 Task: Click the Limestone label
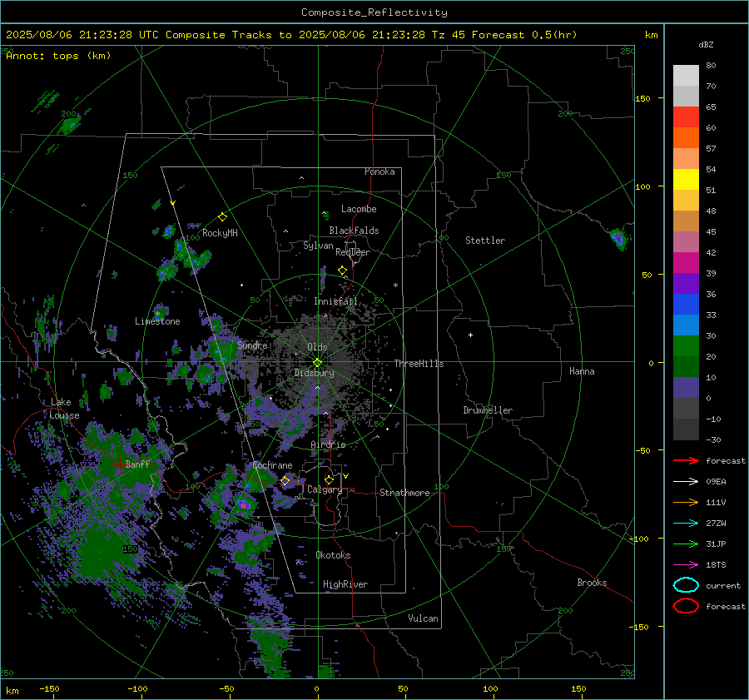(157, 321)
